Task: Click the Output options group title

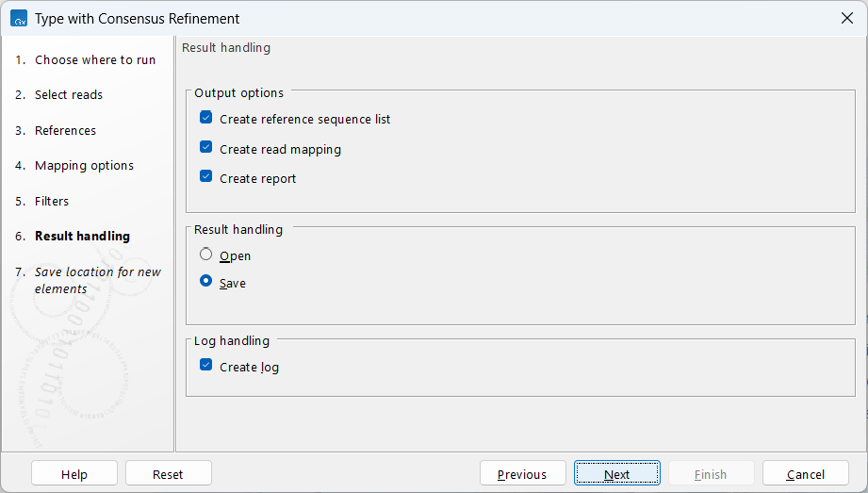Action: pyautogui.click(x=238, y=93)
